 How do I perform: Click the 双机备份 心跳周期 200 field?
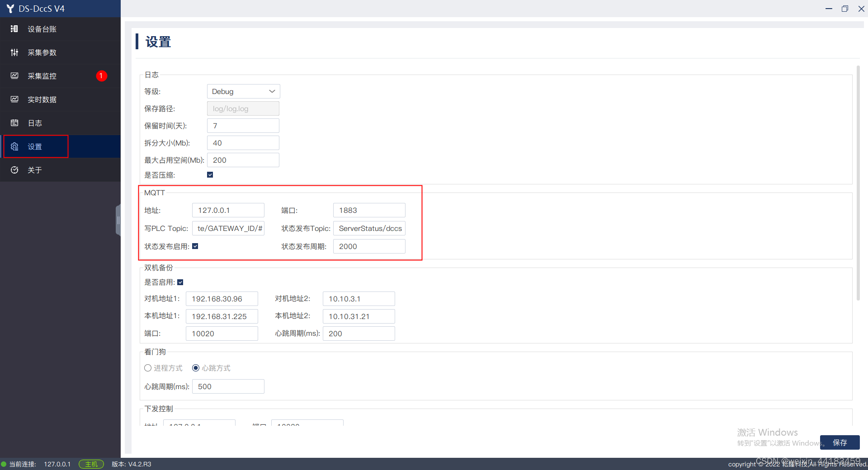(359, 334)
